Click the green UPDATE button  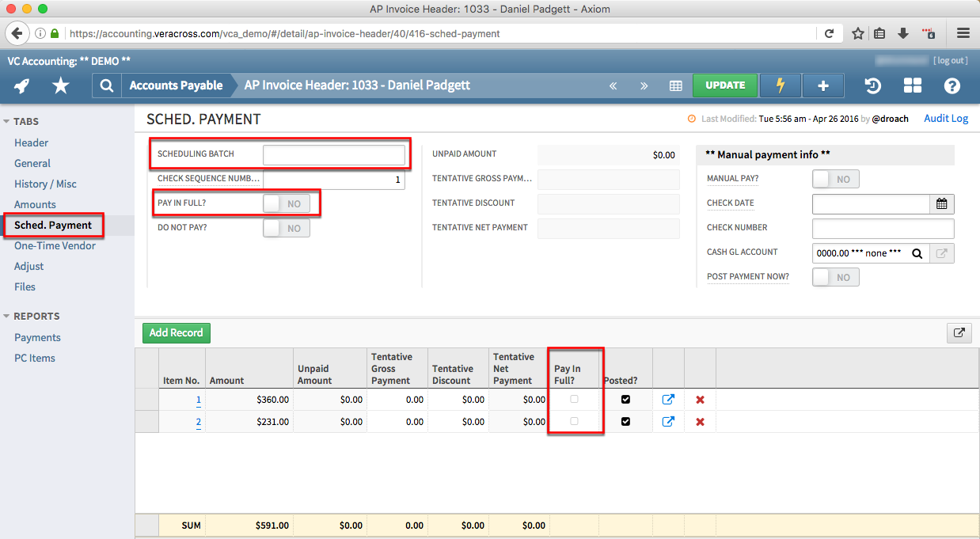click(725, 85)
